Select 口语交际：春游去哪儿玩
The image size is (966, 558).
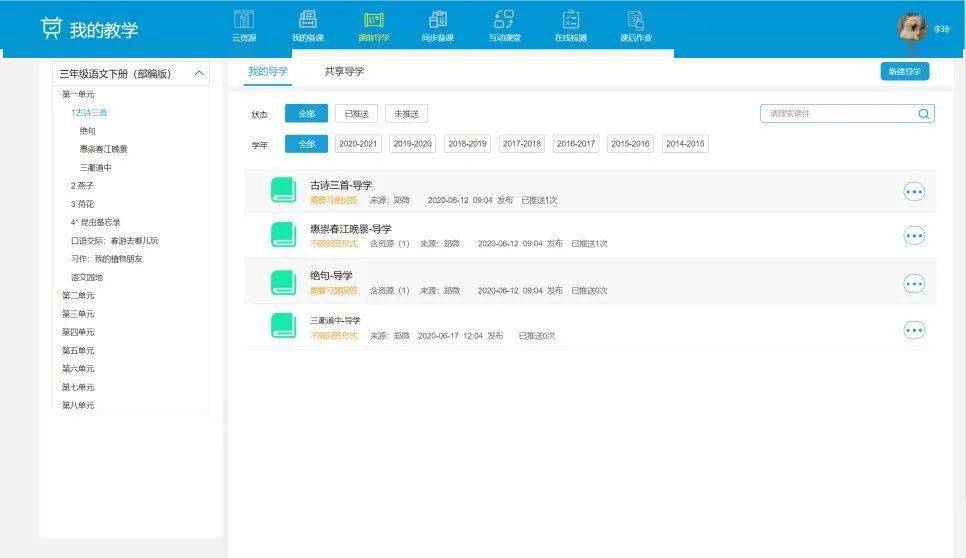[x=115, y=241]
